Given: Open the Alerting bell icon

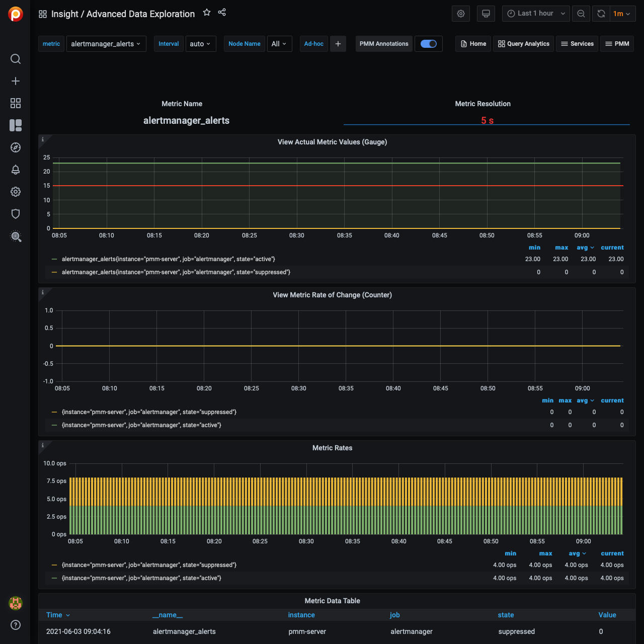Looking at the screenshot, I should coord(16,170).
